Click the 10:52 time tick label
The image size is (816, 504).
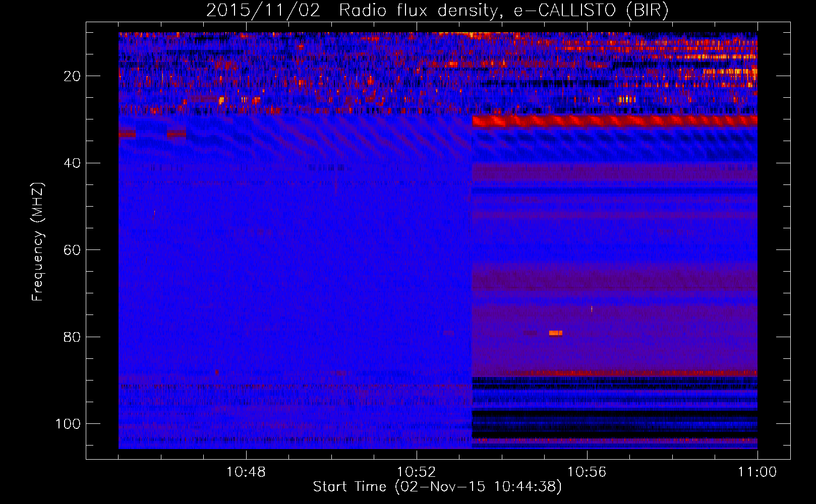417,472
